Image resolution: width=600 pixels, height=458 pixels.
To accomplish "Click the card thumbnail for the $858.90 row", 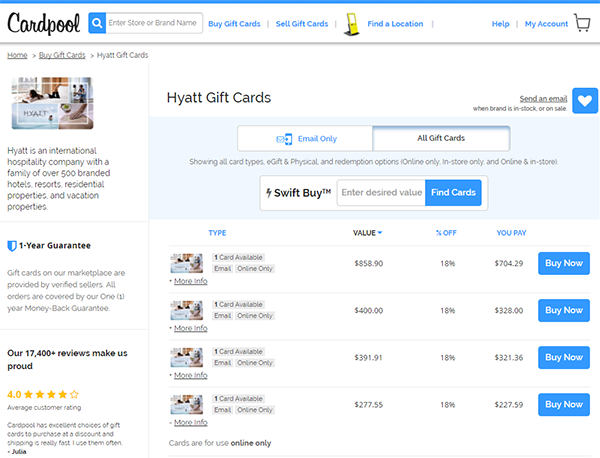I will click(x=187, y=263).
